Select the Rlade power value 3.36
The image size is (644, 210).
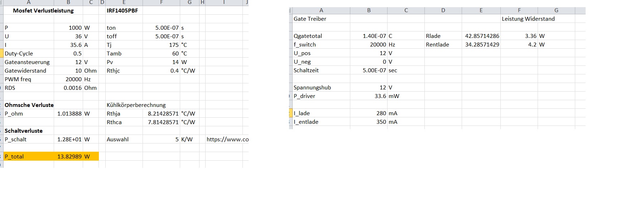click(519, 36)
